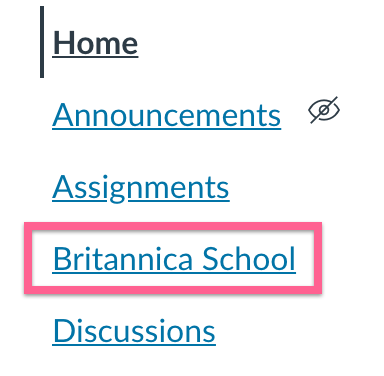Go to the Assignments page

click(141, 187)
